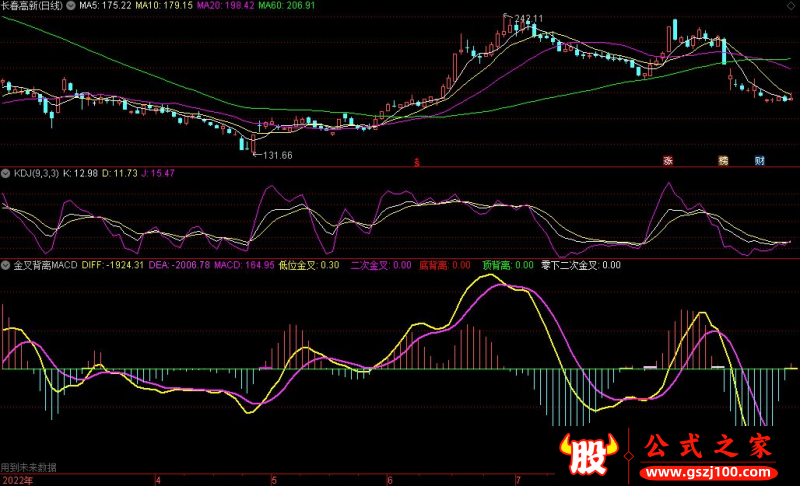Viewport: 800px width, 486px height.
Task: Click the indicator settings icon beside the MA5 label
Action: coord(71,6)
